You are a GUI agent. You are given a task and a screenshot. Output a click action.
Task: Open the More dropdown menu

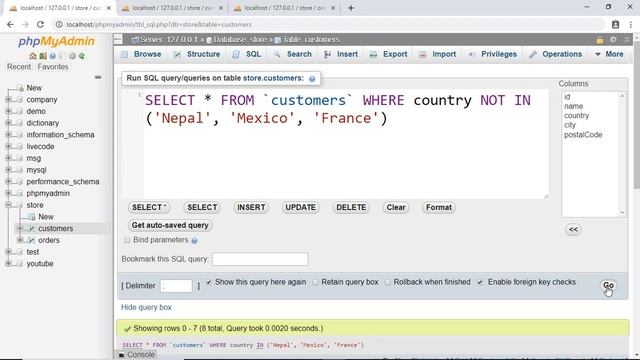(609, 54)
